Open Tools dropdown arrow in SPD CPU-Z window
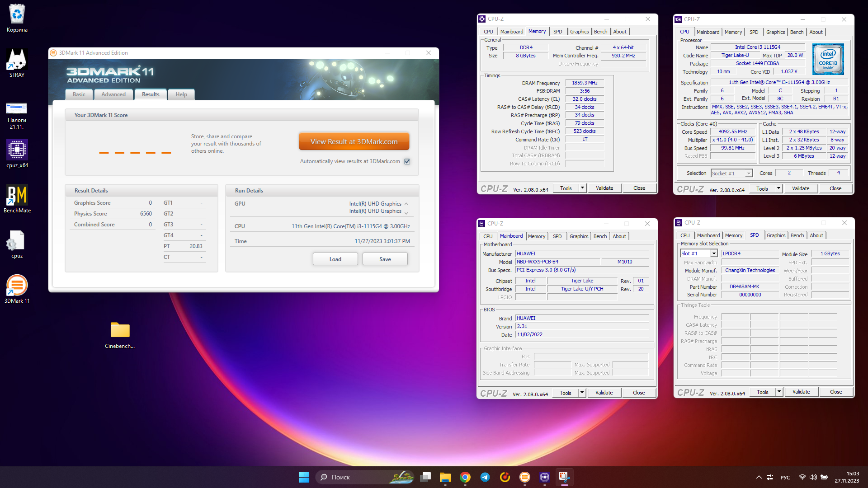 pyautogui.click(x=779, y=392)
